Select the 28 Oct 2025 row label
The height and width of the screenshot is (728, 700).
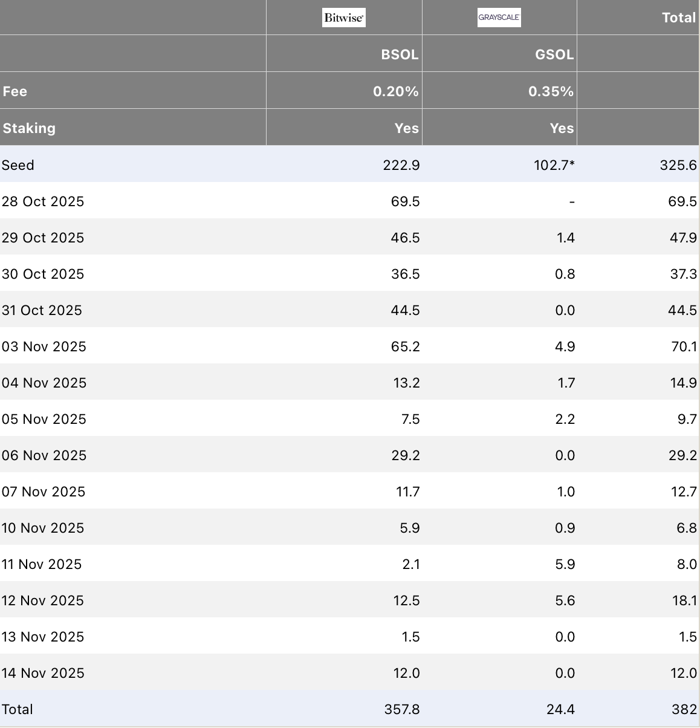click(44, 201)
